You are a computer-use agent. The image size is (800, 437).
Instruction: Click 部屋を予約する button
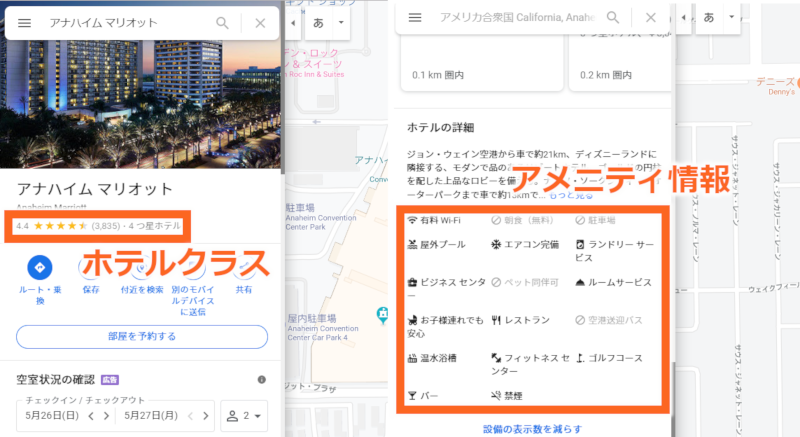(142, 337)
